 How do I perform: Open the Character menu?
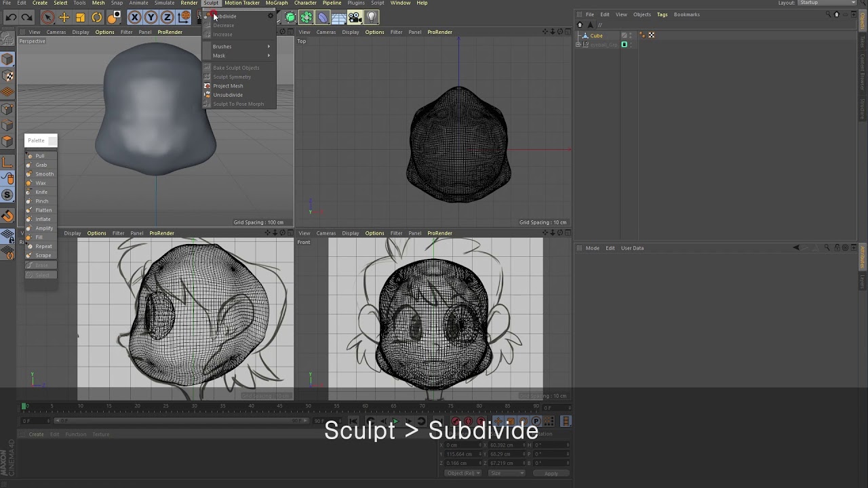pos(305,3)
